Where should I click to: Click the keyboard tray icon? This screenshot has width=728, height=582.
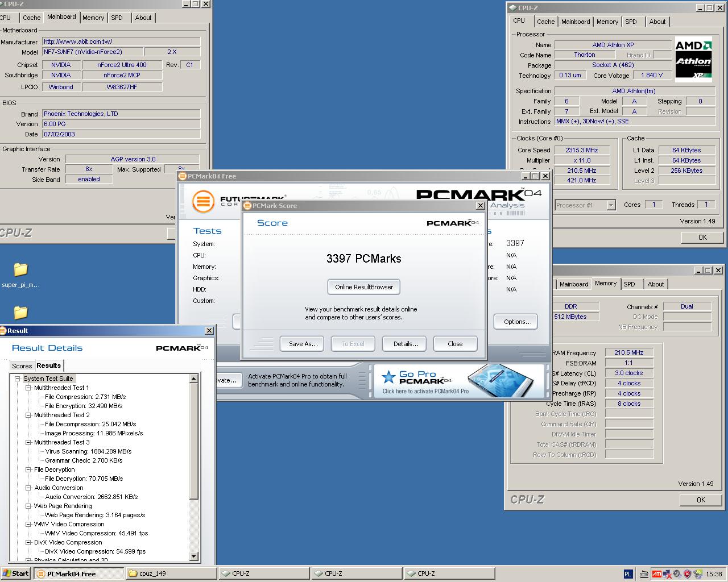[644, 574]
